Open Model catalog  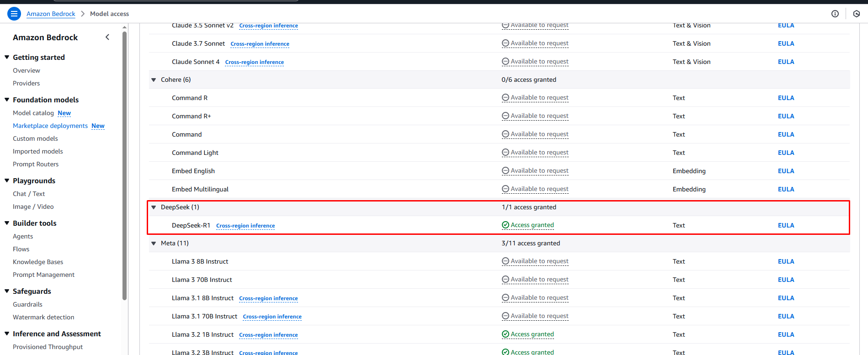click(33, 113)
